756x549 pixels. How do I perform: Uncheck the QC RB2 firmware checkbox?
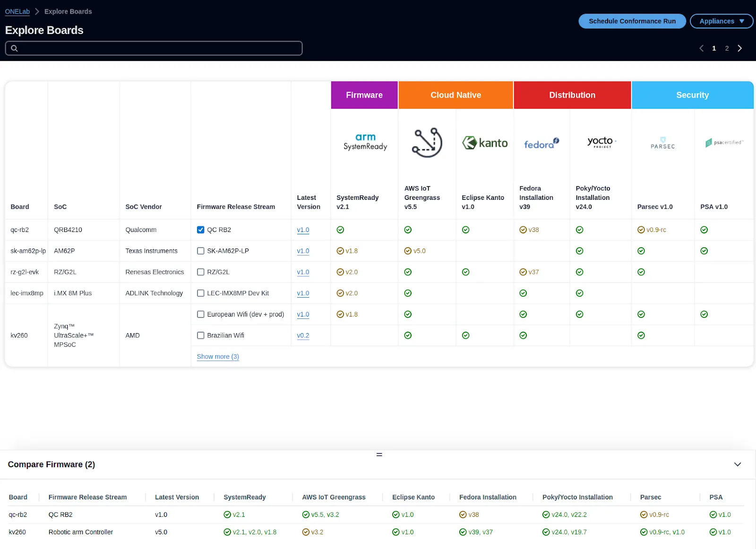201,230
